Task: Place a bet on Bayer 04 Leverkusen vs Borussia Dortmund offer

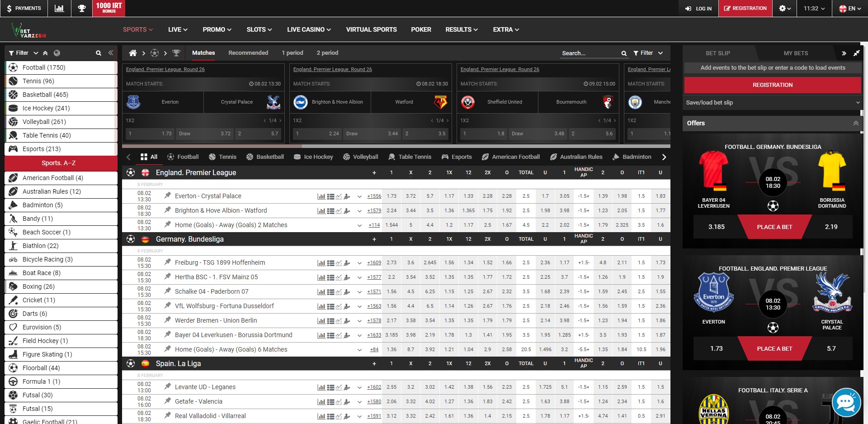Action: [774, 227]
